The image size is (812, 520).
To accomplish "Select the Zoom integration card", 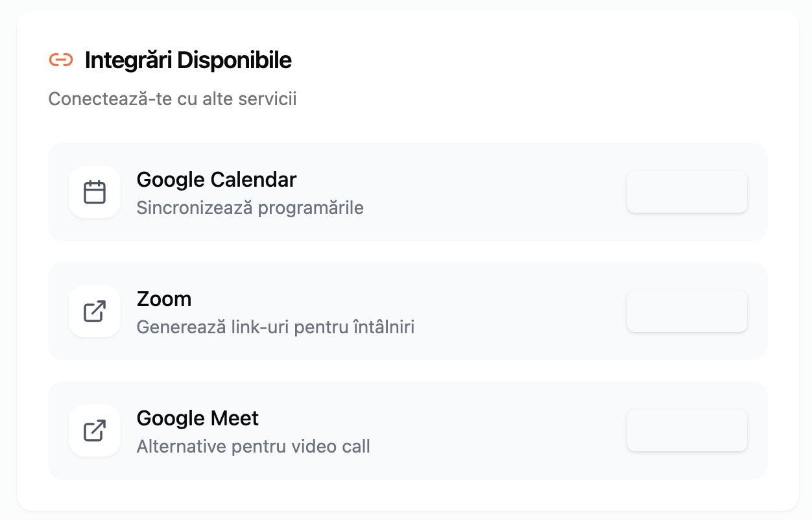I will click(407, 311).
